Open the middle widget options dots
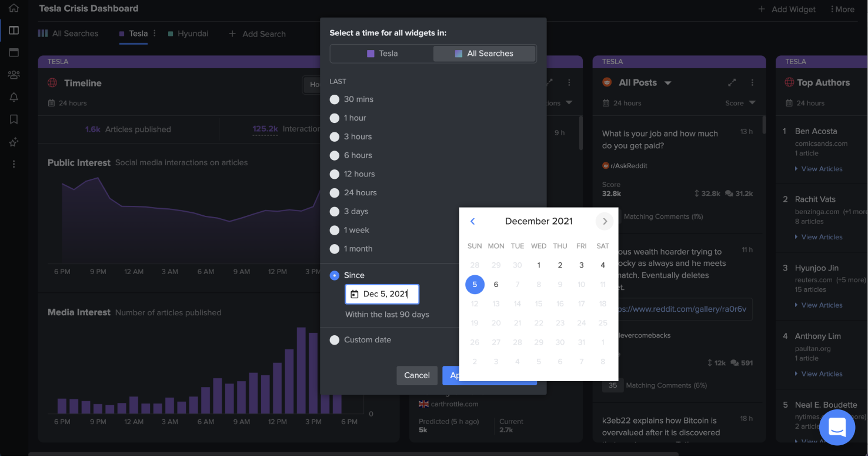Viewport: 868px width, 457px height. pos(569,83)
